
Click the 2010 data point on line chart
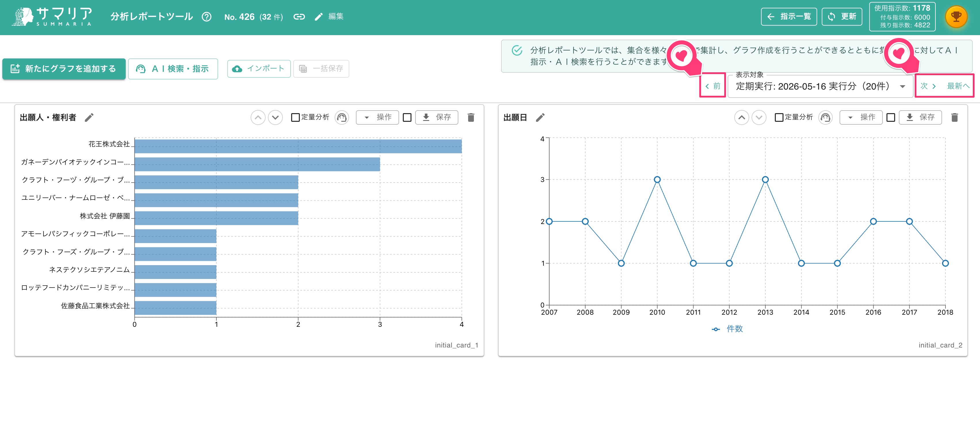click(x=657, y=179)
